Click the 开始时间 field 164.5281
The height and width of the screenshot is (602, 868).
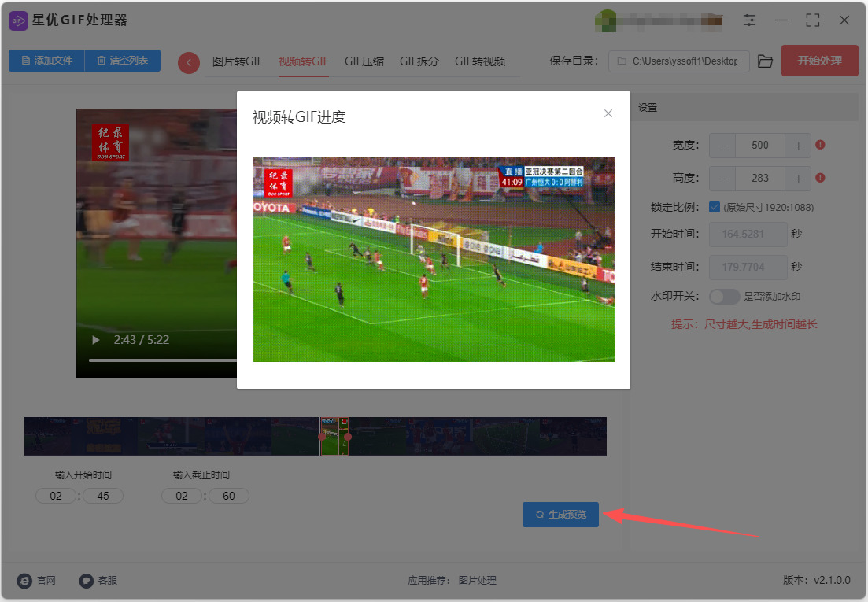748,234
